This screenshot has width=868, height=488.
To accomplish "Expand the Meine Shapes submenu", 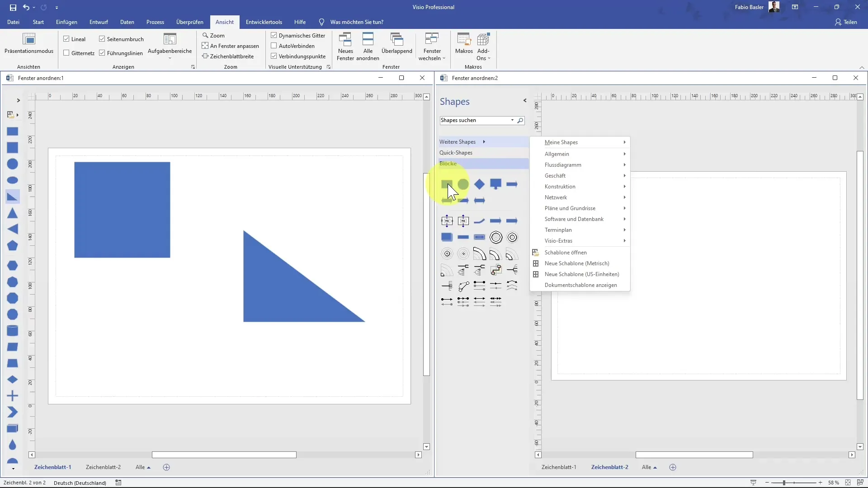I will tap(580, 142).
